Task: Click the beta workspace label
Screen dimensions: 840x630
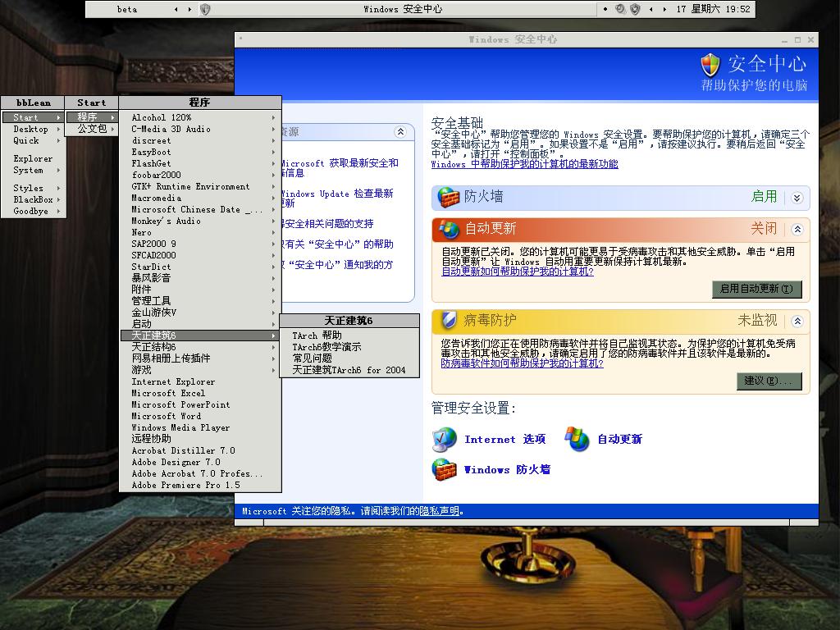Action: click(x=127, y=9)
